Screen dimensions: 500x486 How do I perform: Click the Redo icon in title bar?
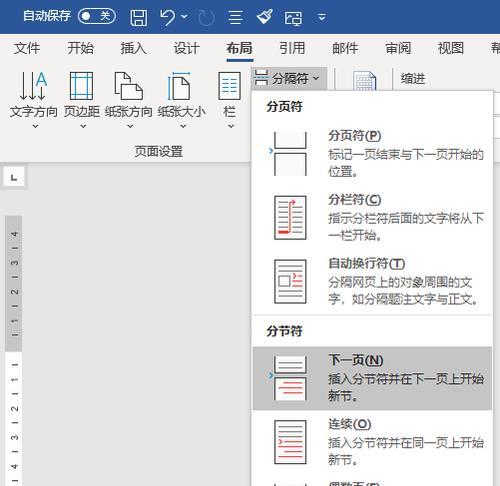coord(206,17)
